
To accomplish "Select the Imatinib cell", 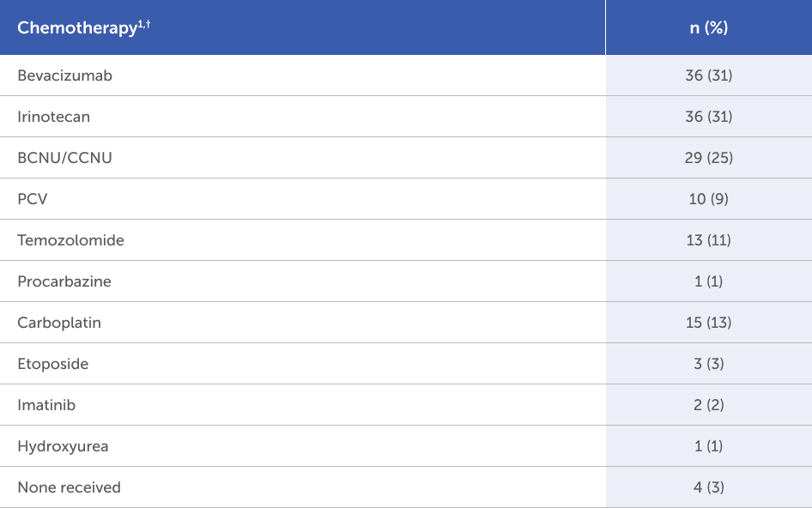I will coord(46,405).
